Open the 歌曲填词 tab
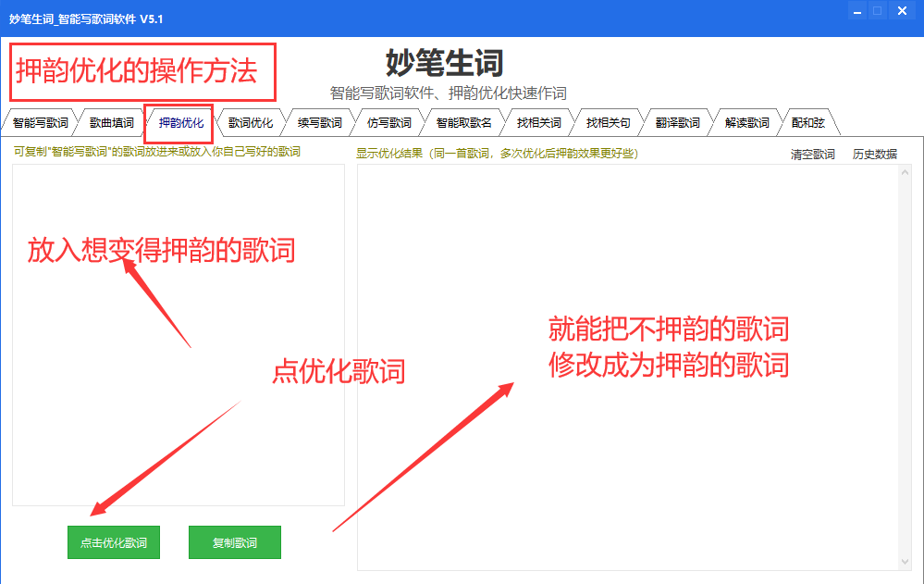The image size is (924, 584). click(111, 123)
